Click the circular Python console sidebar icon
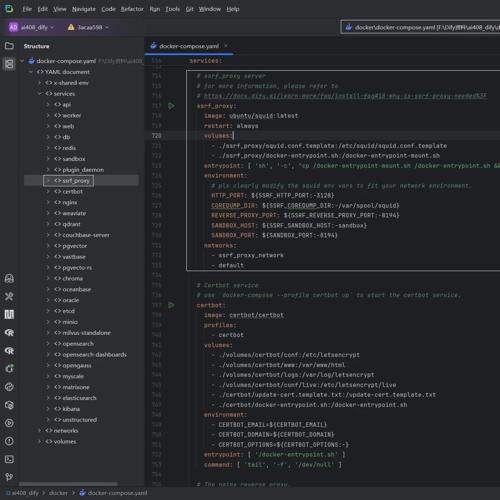This screenshot has width=500, height=500. coord(9,387)
